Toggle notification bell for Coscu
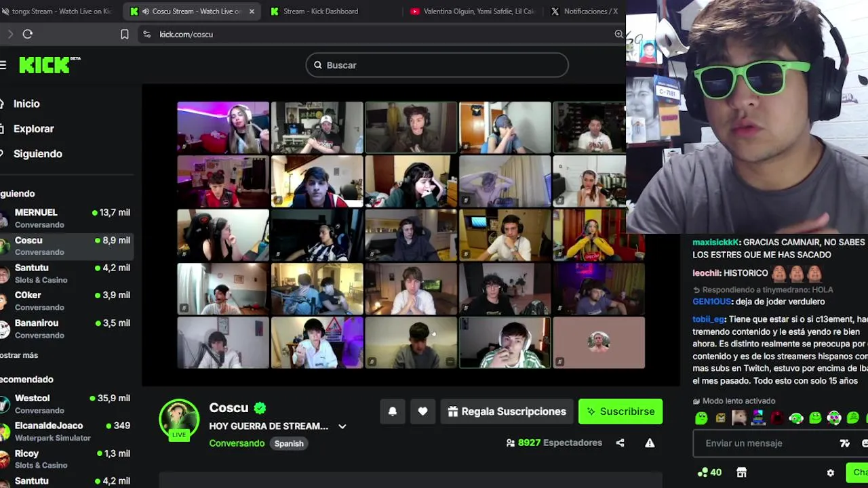 point(393,411)
